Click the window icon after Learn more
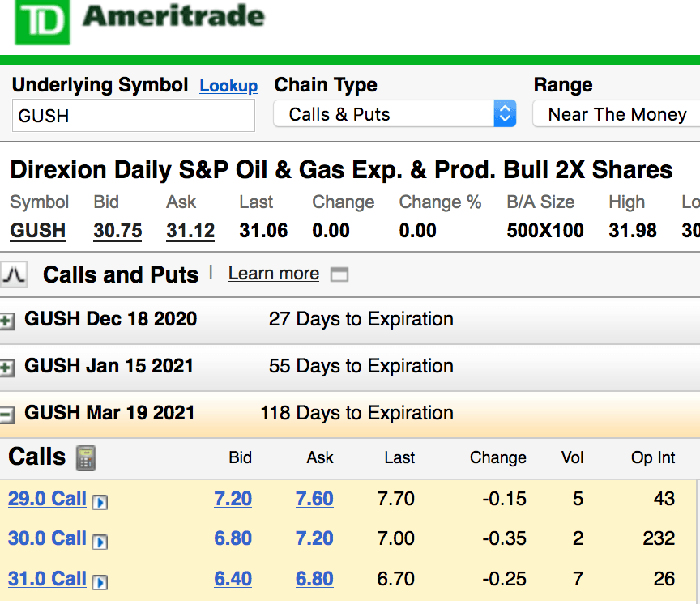 point(339,274)
